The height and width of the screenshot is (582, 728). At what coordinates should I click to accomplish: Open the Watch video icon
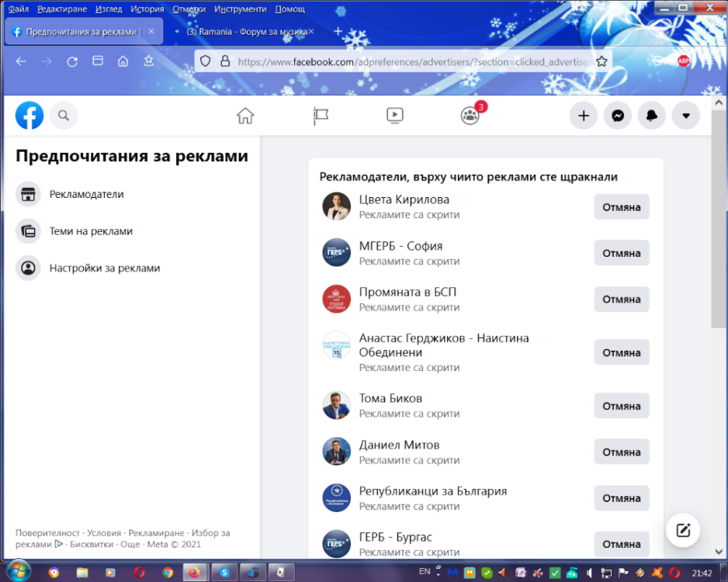coord(394,115)
